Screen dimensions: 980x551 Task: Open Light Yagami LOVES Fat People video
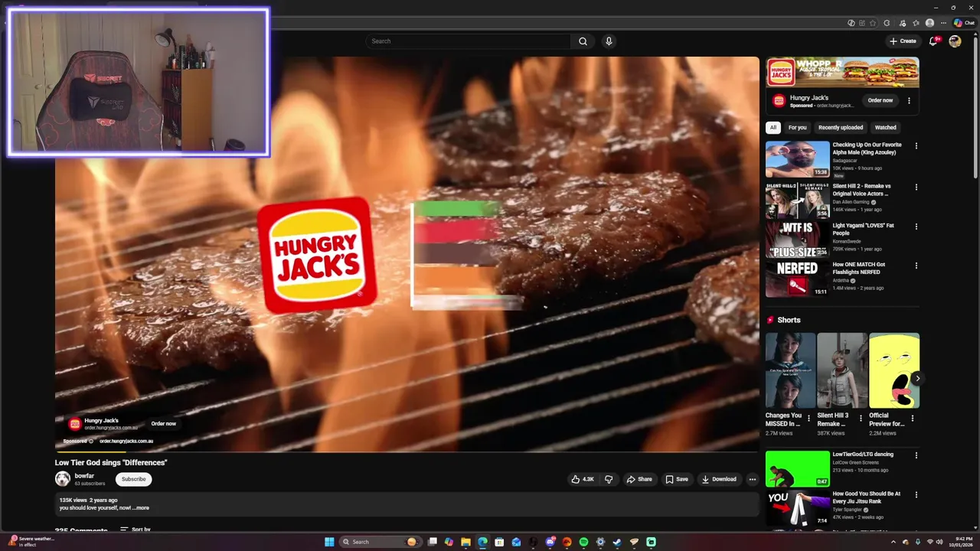[798, 240]
